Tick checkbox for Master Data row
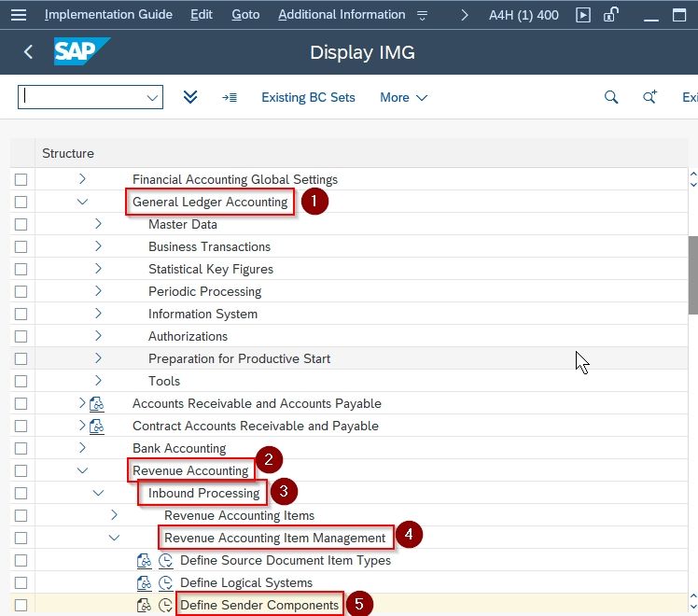Viewport: 698px width, 616px height. [x=21, y=224]
